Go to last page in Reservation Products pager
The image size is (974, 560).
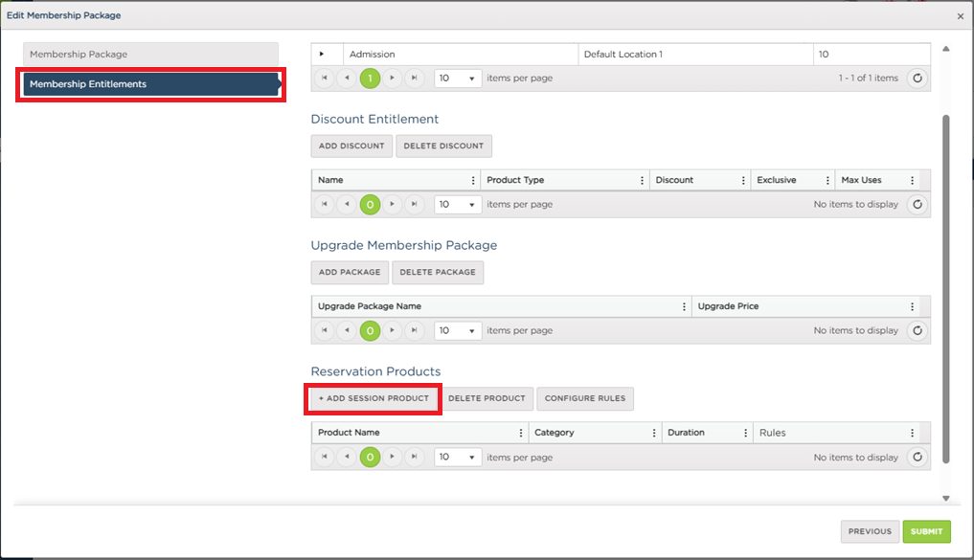point(415,458)
